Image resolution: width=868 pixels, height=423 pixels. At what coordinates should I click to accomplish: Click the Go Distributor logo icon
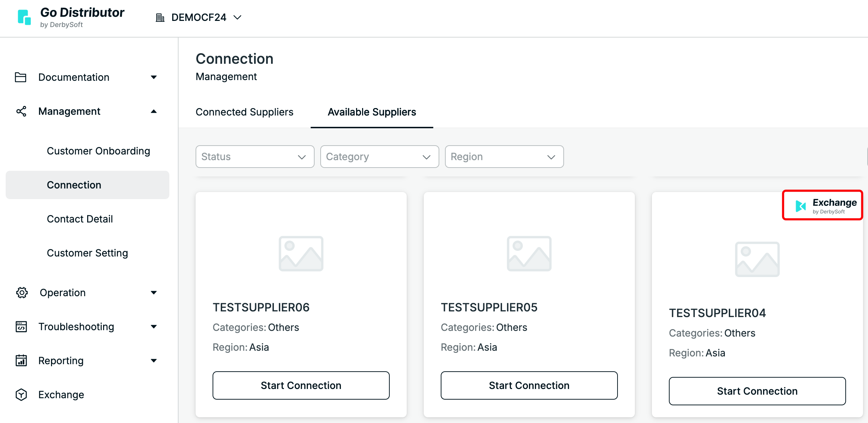tap(24, 17)
